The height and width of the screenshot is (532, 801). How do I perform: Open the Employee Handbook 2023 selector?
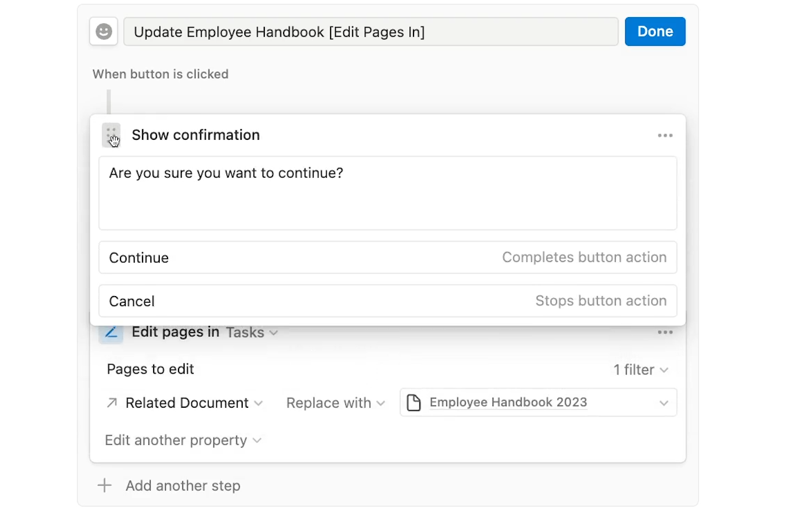538,403
